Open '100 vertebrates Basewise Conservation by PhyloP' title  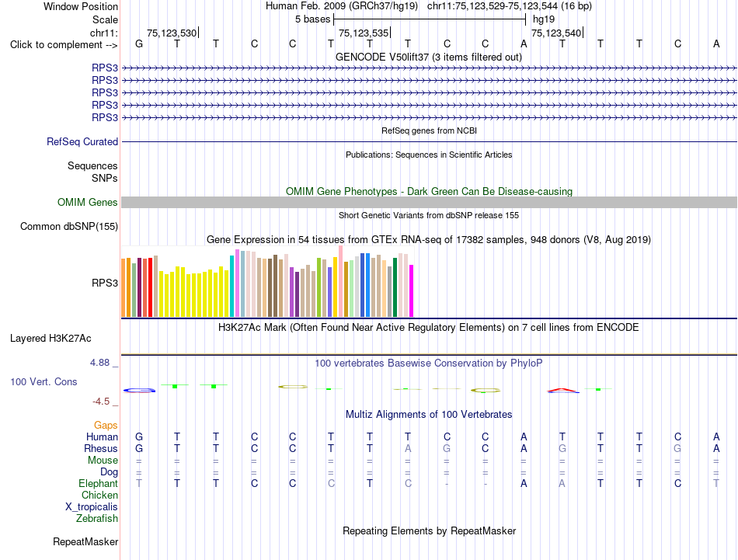point(429,363)
